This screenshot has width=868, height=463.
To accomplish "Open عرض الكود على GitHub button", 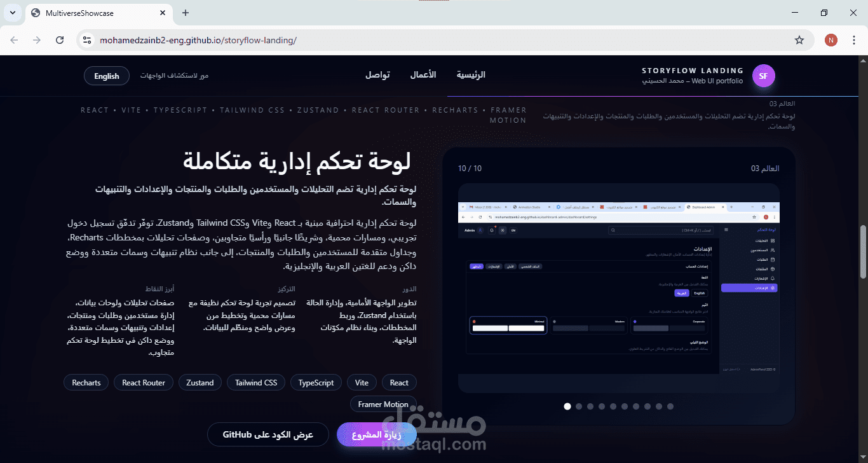I will coord(268,434).
